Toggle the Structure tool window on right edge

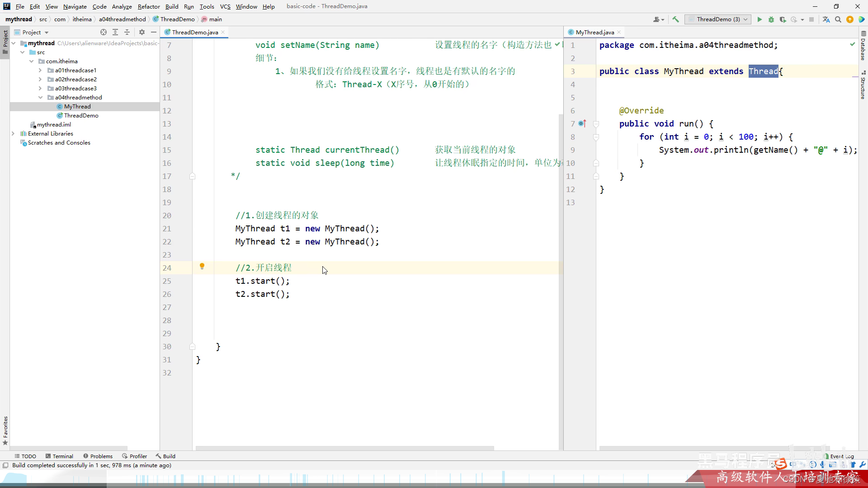[x=863, y=85]
